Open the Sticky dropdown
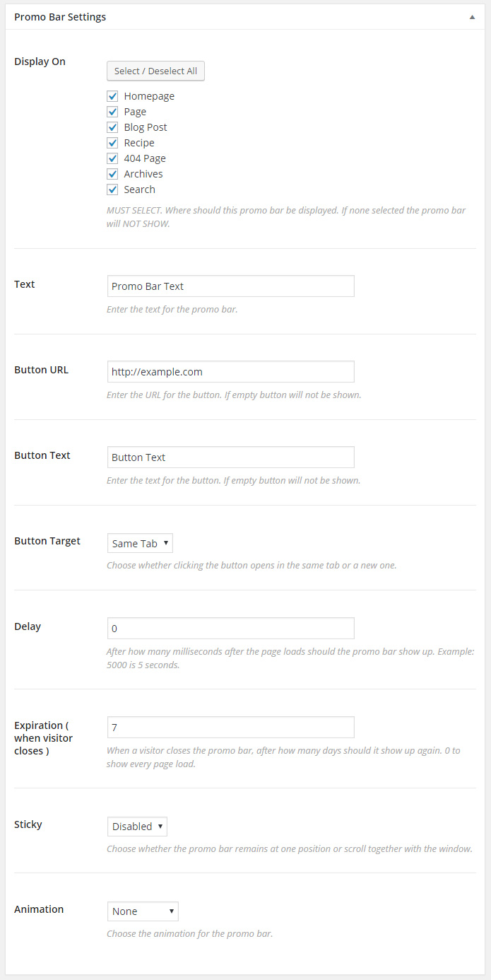 [x=137, y=826]
